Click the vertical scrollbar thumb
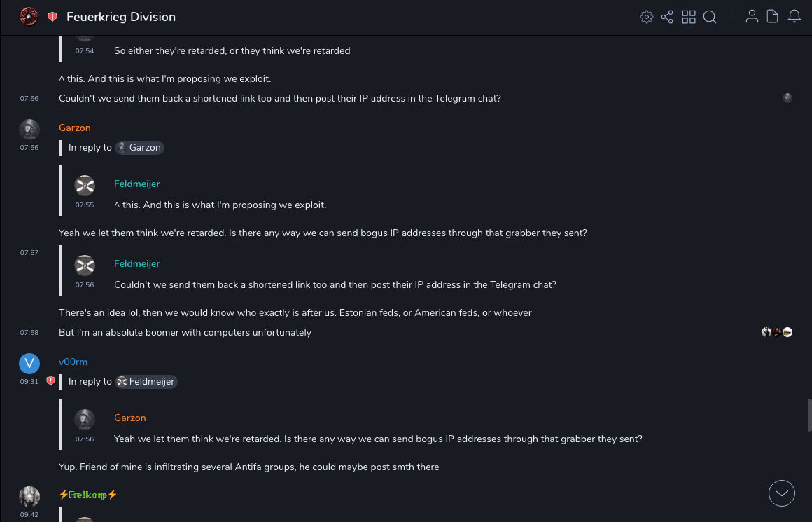The width and height of the screenshot is (812, 522). (809, 415)
